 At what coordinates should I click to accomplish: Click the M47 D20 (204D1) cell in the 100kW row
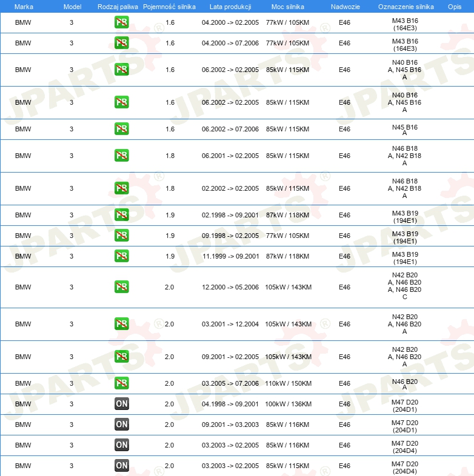(405, 404)
